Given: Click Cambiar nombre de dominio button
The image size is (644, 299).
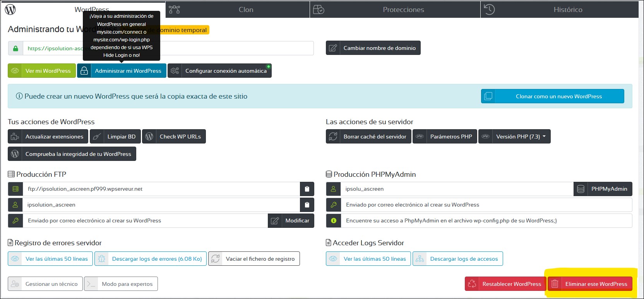Looking at the screenshot, I should [x=373, y=48].
